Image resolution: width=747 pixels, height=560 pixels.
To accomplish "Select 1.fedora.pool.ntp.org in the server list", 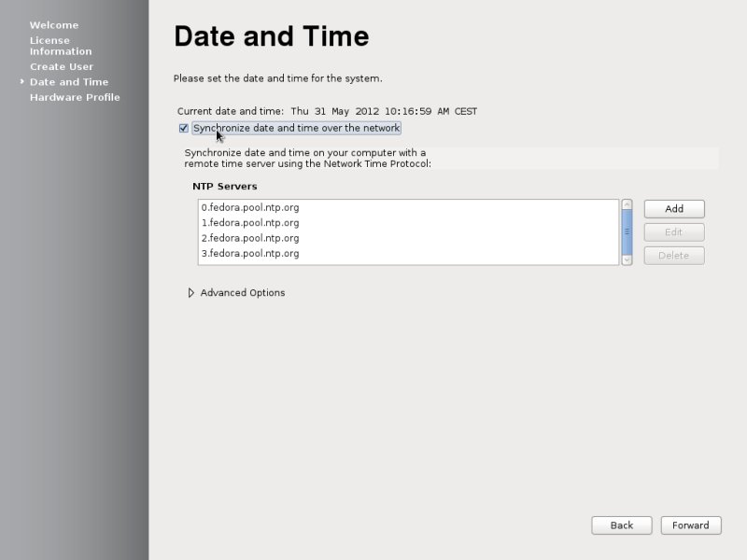I will click(x=408, y=223).
